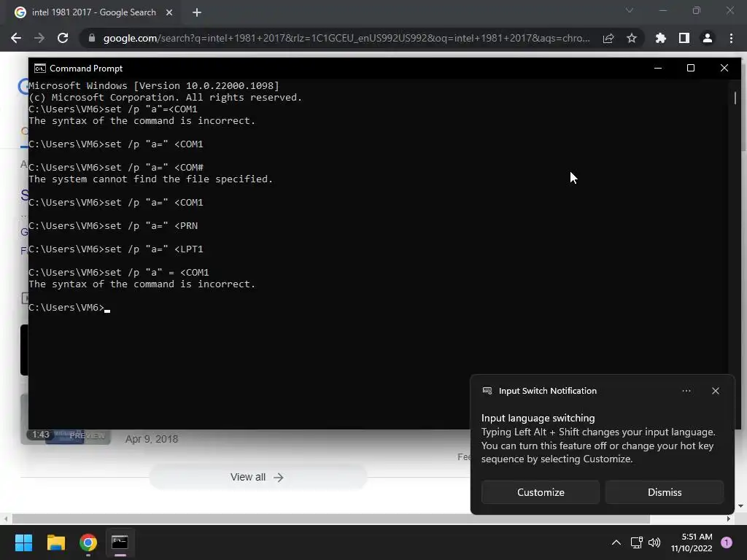The height and width of the screenshot is (560, 747).
Task: Open Command Prompt title bar icon menu
Action: click(40, 69)
